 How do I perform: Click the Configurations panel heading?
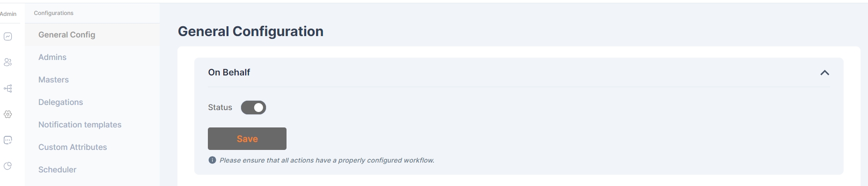point(54,13)
